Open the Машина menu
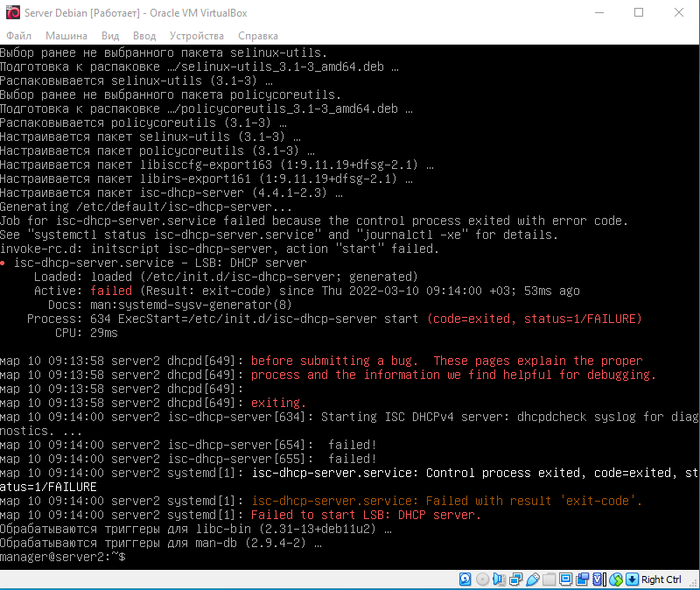This screenshot has height=590, width=700. click(66, 36)
